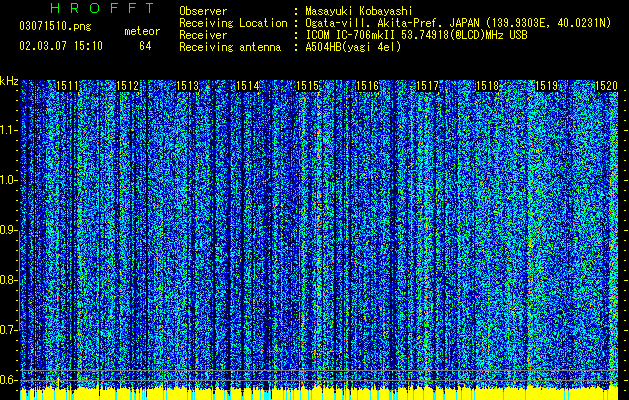629x400 pixels.
Task: Click the meteor label
Action: [x=142, y=31]
